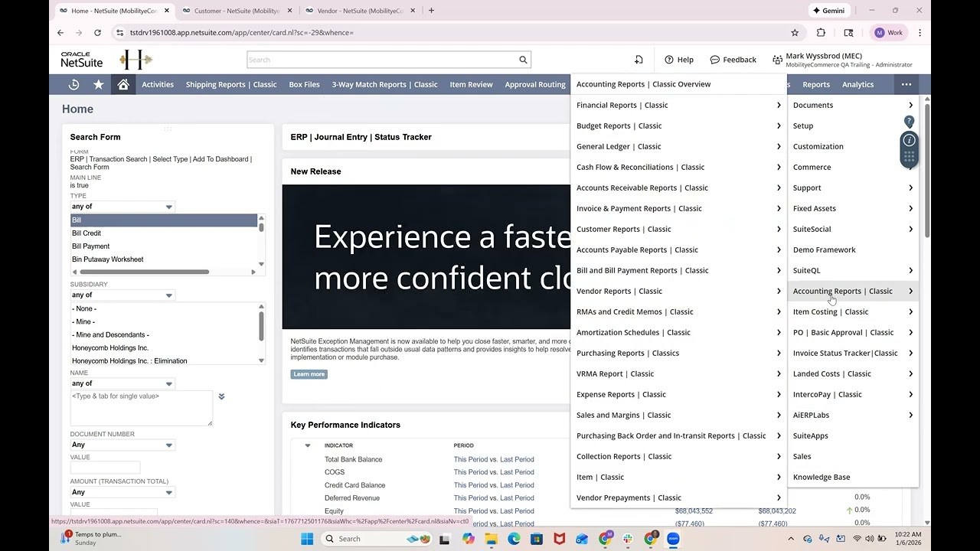Screen dimensions: 980x551
Task: Click the Oracle NetSuite logo
Action: [82, 60]
